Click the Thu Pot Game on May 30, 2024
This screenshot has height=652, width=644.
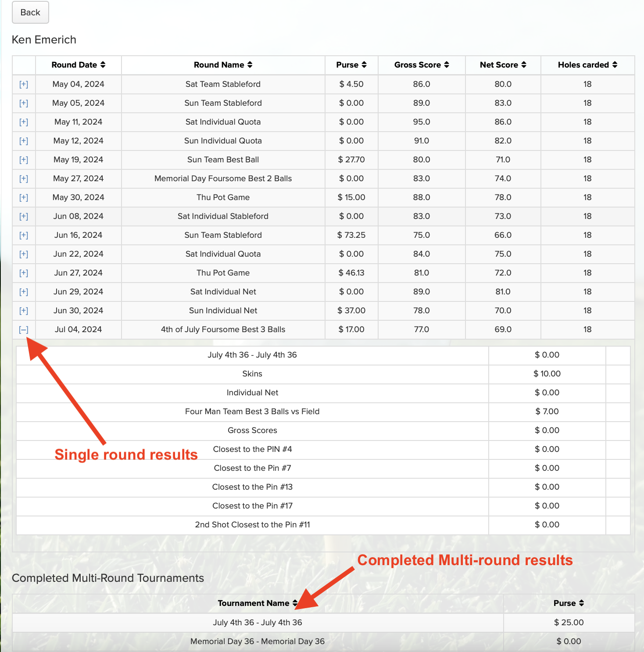[223, 197]
